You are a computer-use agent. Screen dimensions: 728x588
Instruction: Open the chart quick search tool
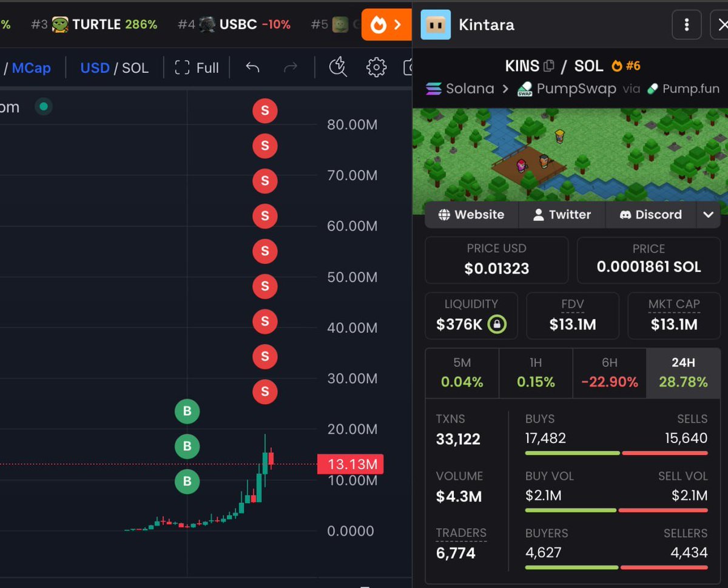[338, 67]
